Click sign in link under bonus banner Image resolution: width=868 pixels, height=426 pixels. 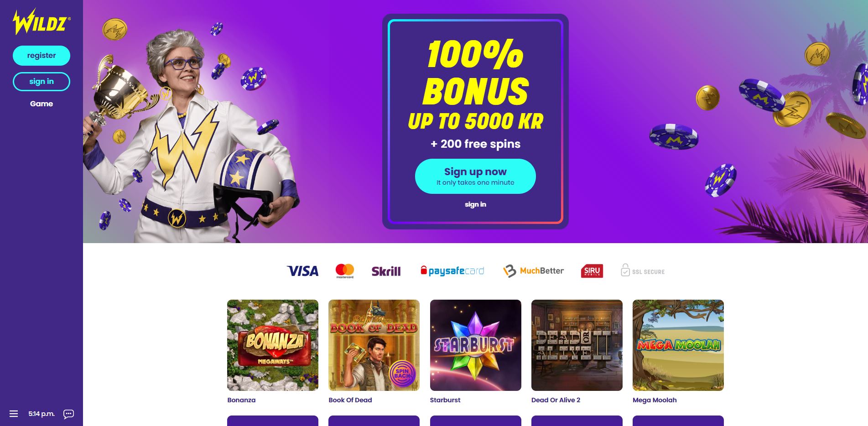pyautogui.click(x=475, y=204)
